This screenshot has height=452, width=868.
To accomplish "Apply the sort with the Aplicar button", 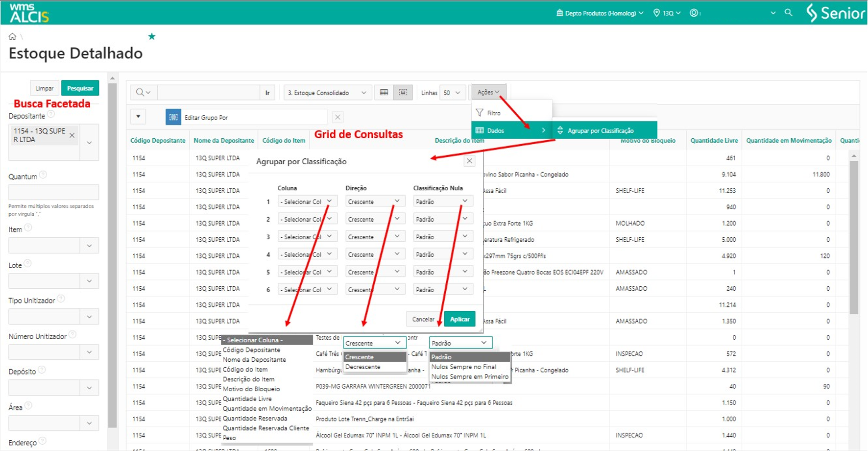I will click(459, 319).
